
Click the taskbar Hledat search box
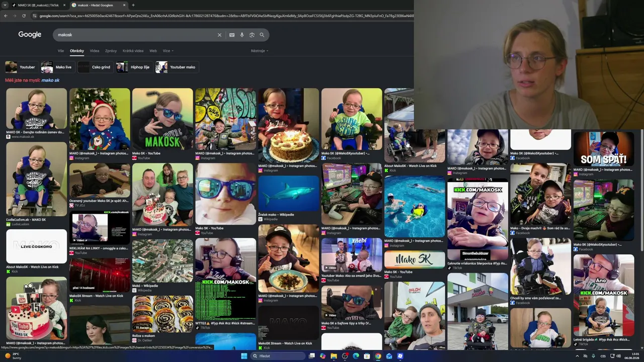278,356
